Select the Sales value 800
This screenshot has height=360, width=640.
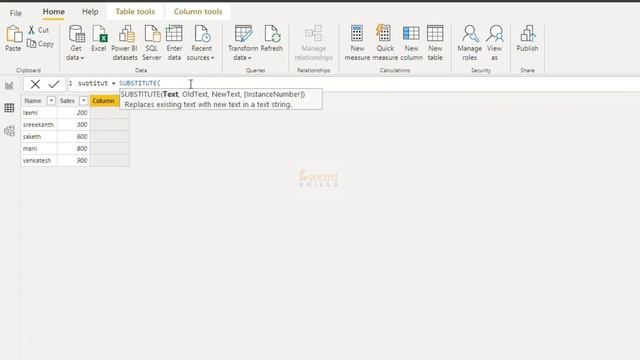coord(73,149)
